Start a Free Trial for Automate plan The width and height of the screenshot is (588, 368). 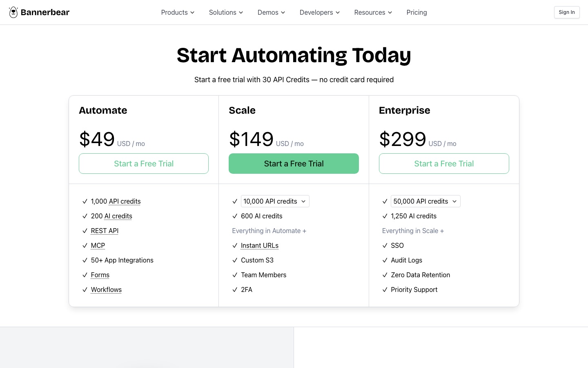(x=144, y=164)
